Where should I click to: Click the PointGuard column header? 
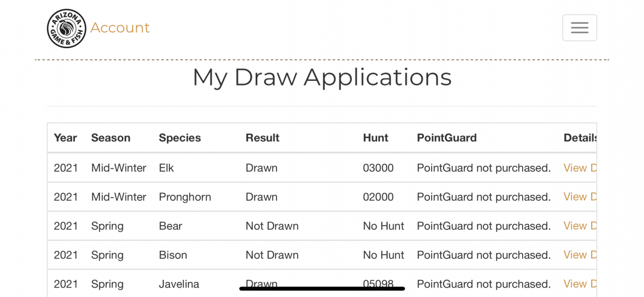tap(447, 138)
